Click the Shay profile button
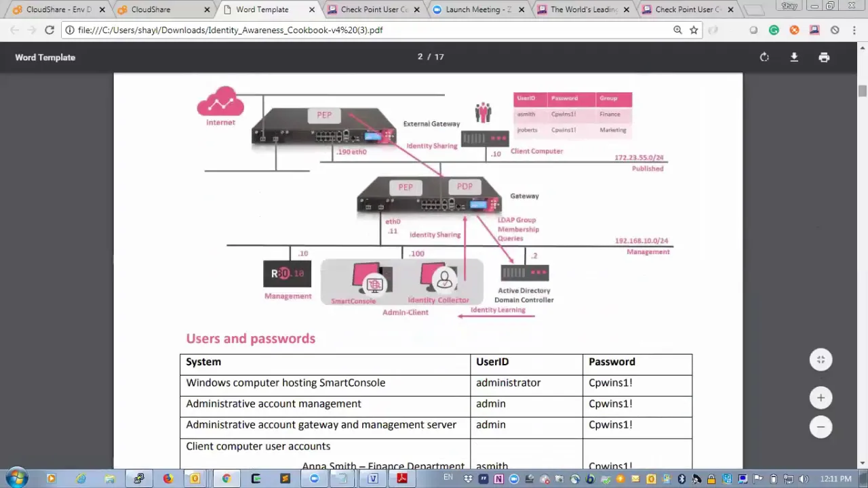Image resolution: width=868 pixels, height=488 pixels. 789,6
